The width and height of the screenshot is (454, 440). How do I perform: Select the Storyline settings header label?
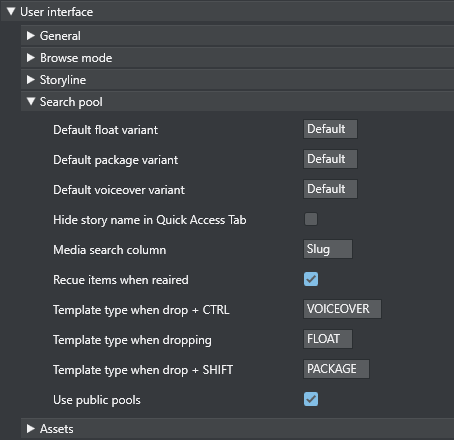pyautogui.click(x=63, y=80)
